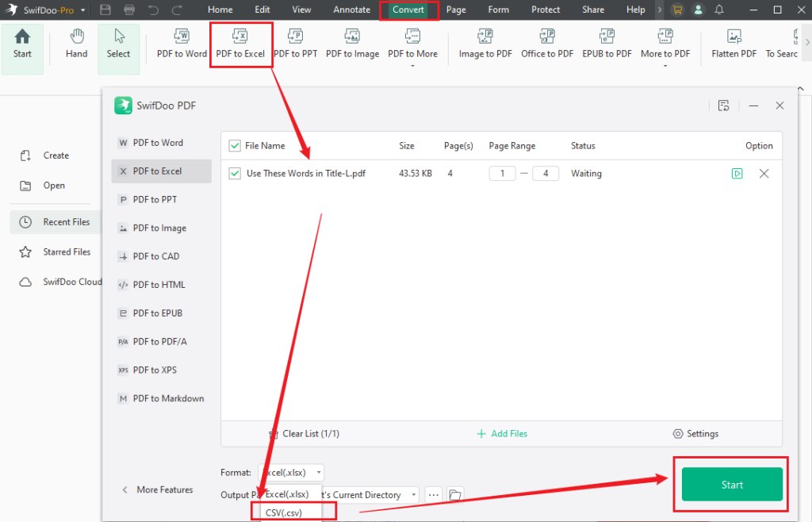Select PDF to PPT in converter sidebar

tap(162, 200)
